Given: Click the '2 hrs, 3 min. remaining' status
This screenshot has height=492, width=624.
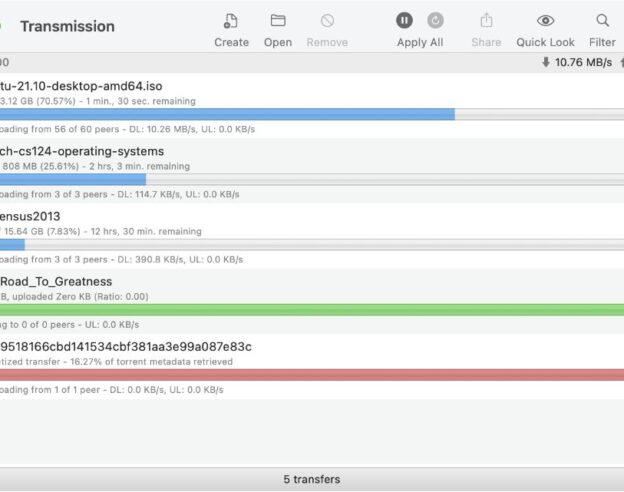Looking at the screenshot, I should pyautogui.click(x=139, y=166).
